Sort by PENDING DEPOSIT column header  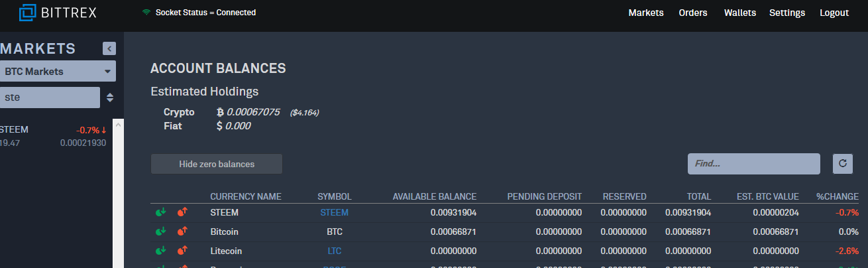(545, 196)
